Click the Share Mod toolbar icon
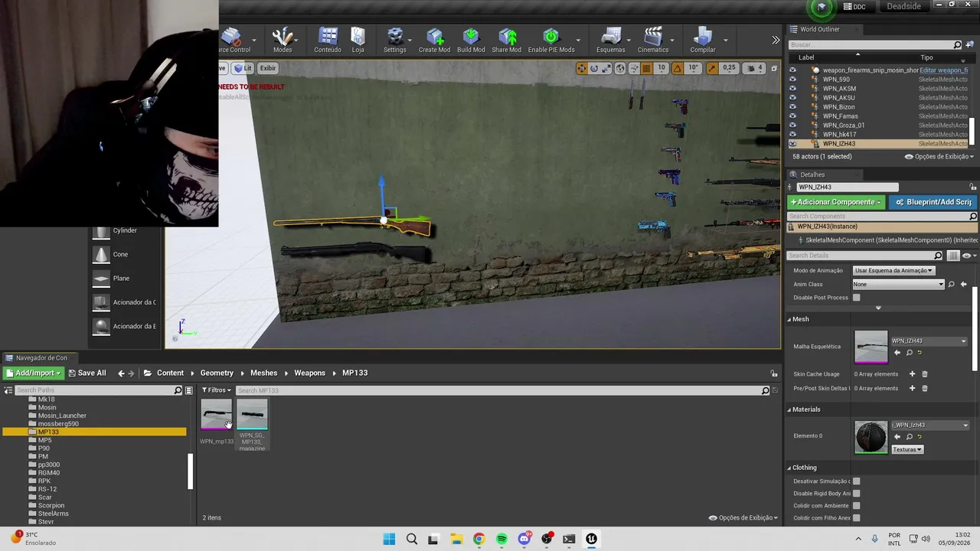This screenshot has width=980, height=551. (506, 41)
